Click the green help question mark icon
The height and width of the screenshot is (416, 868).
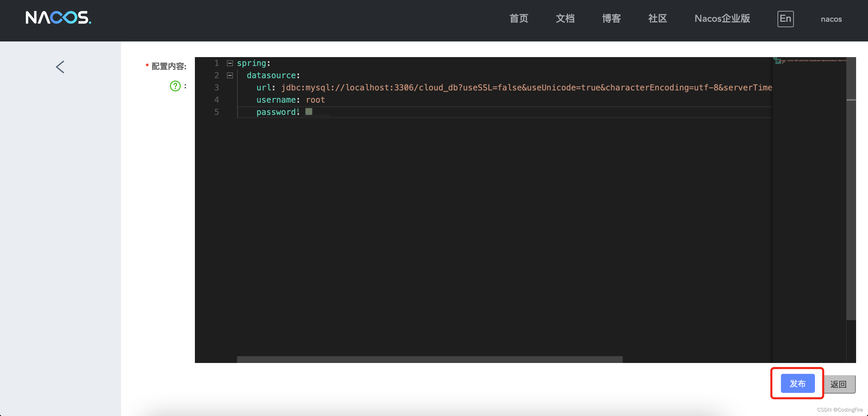pos(175,86)
